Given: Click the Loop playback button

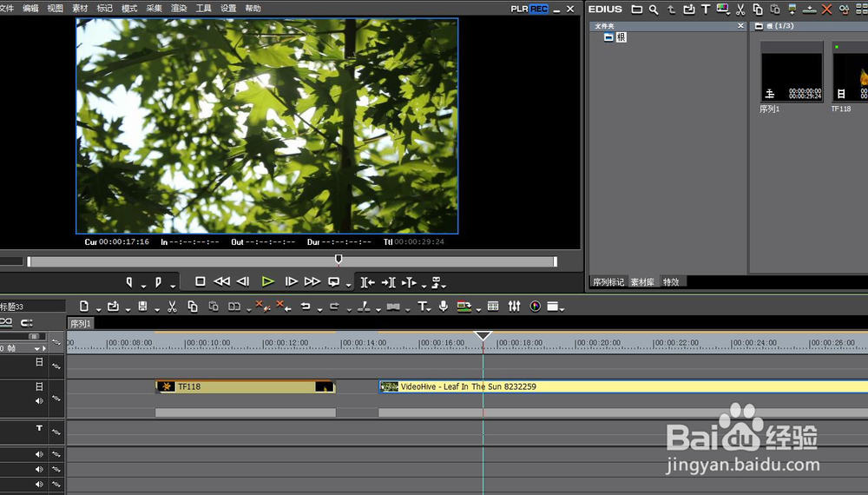Looking at the screenshot, I should point(334,282).
